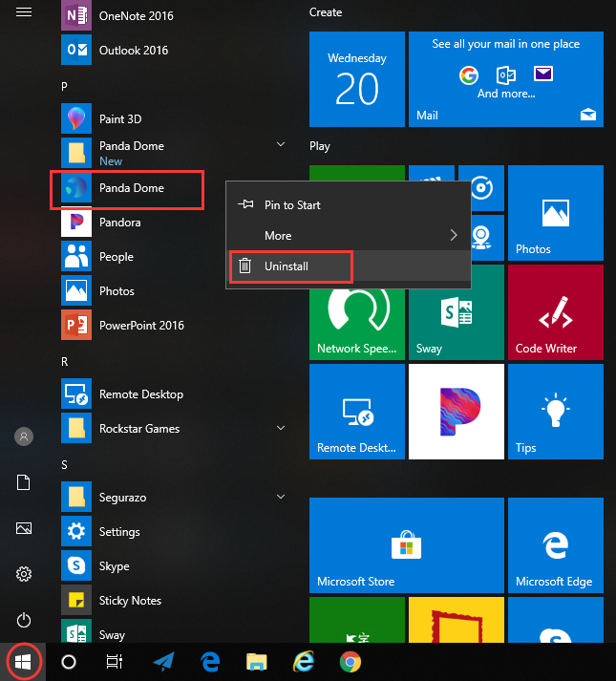Open the Network Speed Test tile
616x681 pixels.
(x=357, y=325)
